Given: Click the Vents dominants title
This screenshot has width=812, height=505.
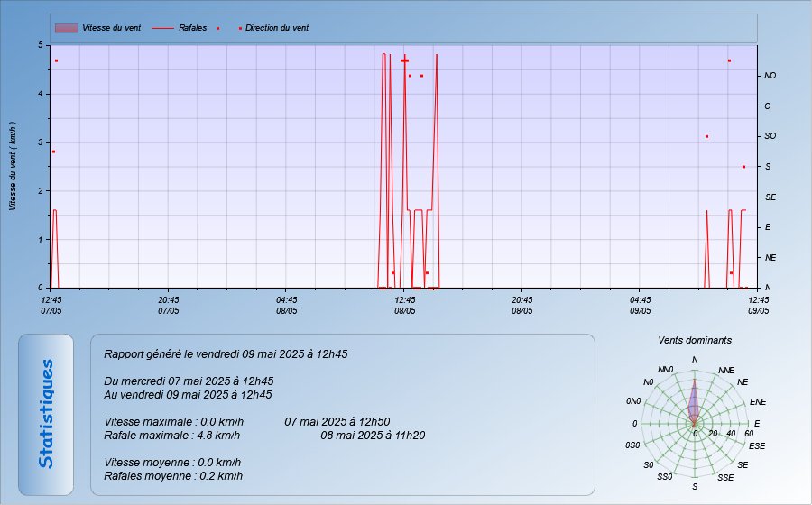Looking at the screenshot, I should pyautogui.click(x=695, y=340).
